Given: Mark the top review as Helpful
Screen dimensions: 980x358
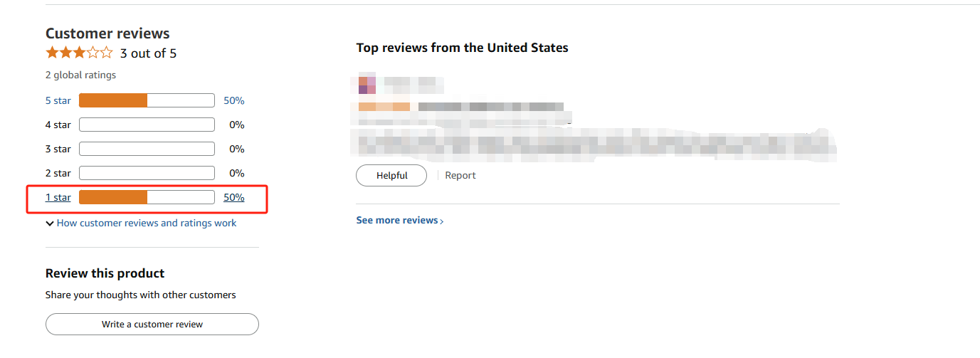Looking at the screenshot, I should 391,176.
